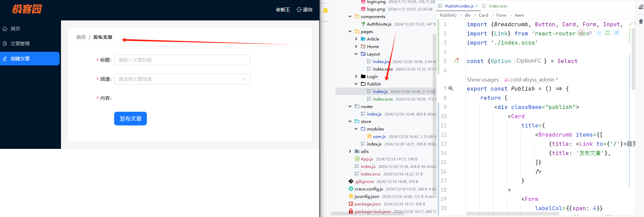Image resolution: width=644 pixels, height=217 pixels.
Task: Collapse the Layout folder
Action: click(x=356, y=54)
